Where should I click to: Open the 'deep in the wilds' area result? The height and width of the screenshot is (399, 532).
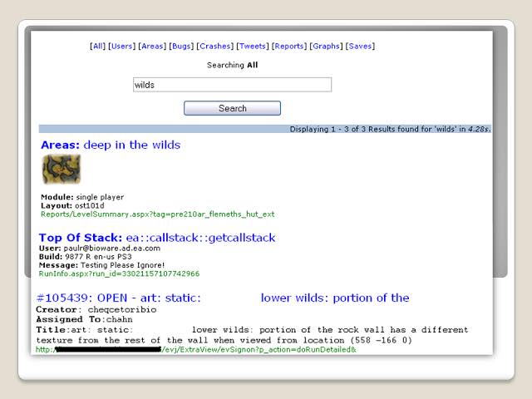coord(131,145)
